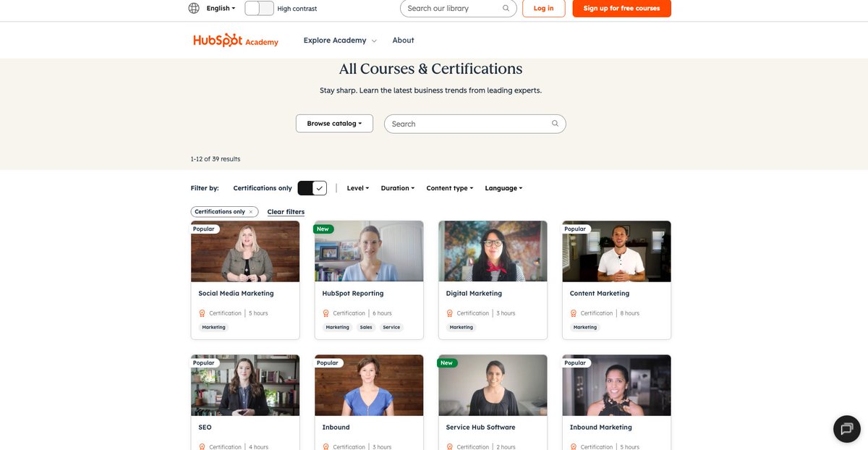The height and width of the screenshot is (450, 868).
Task: Click Marketing tag on Digital Marketing card
Action: click(x=461, y=328)
